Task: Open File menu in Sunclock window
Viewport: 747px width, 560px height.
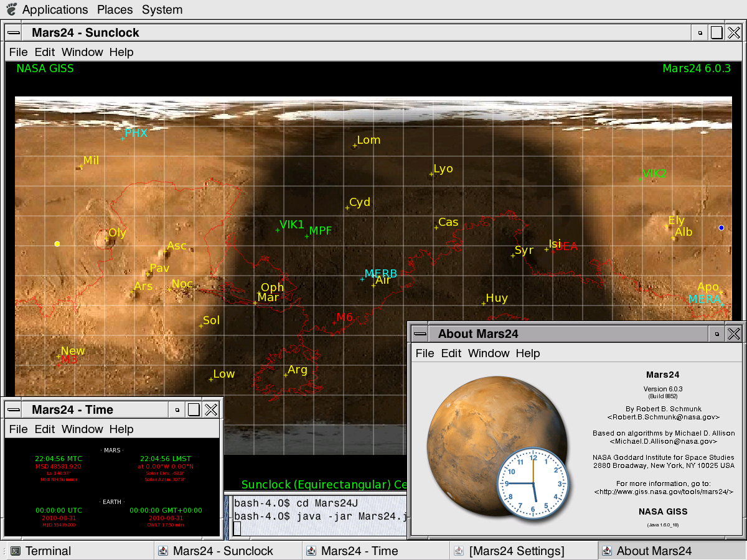Action: pos(18,52)
